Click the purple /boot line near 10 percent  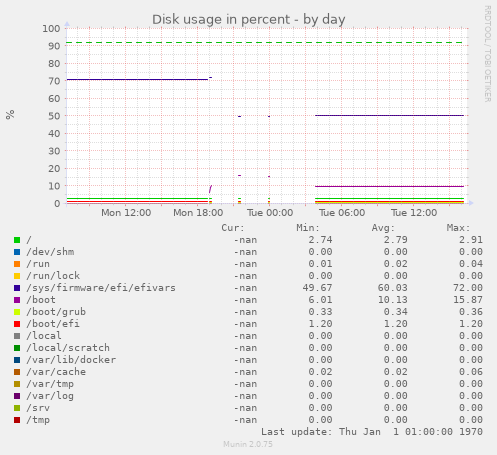(x=389, y=186)
